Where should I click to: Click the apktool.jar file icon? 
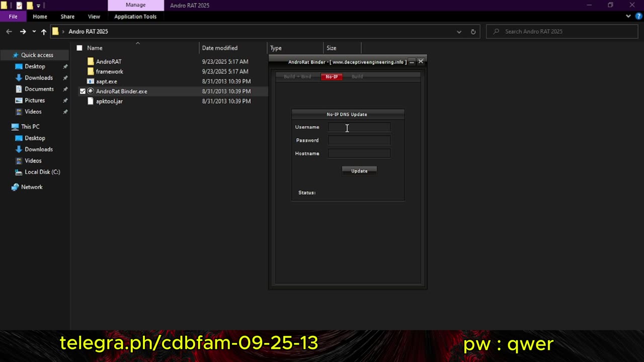91,101
